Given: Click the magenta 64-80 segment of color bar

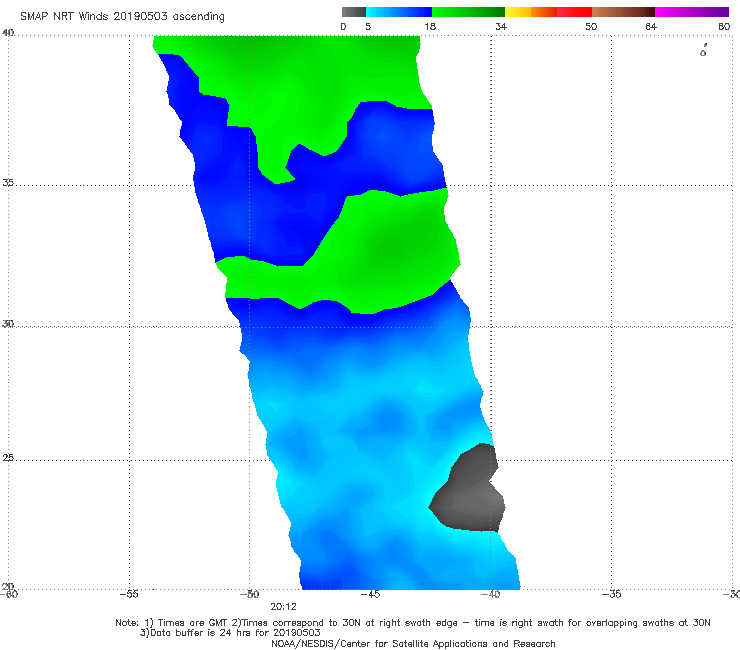Looking at the screenshot, I should [x=692, y=12].
